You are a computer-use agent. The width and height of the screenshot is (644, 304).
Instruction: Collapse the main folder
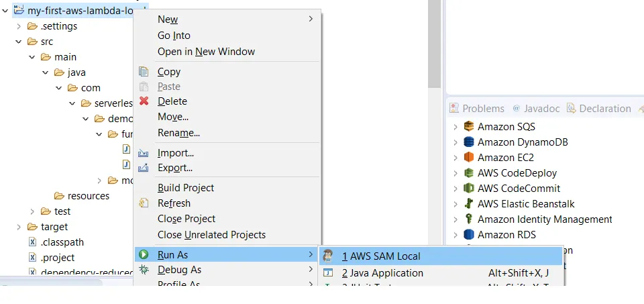(32, 57)
